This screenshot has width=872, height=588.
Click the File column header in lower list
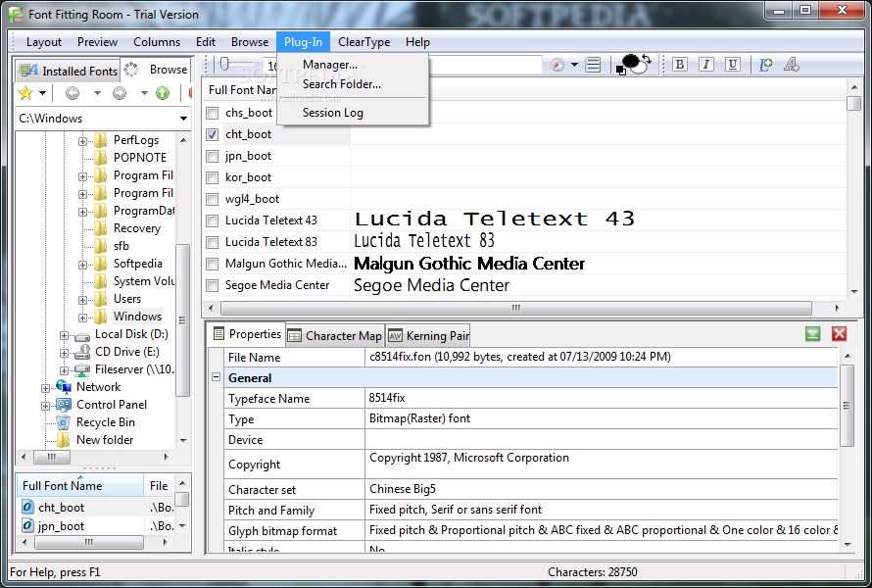pos(159,486)
